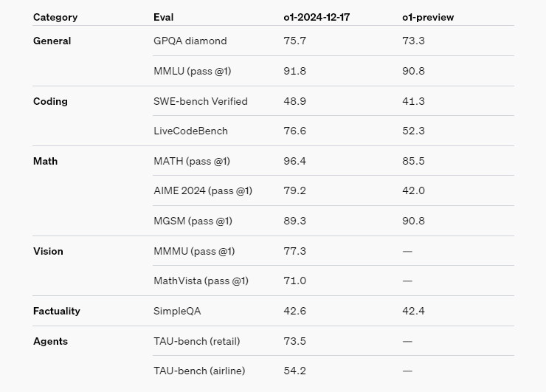Select the SWE-bench Verified eval name

pos(201,101)
